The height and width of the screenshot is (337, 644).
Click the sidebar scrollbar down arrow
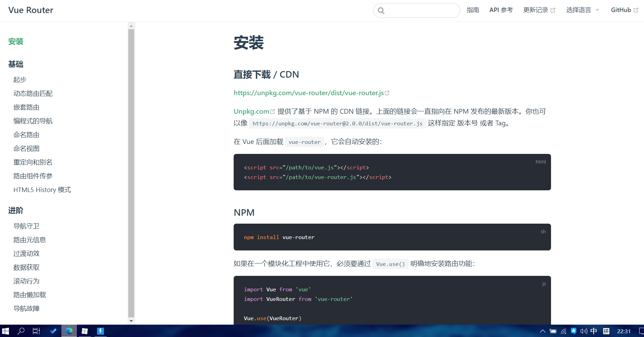point(131,321)
